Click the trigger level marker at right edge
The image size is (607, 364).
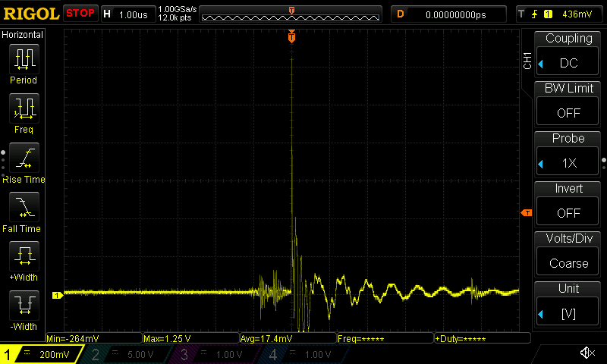pos(527,213)
